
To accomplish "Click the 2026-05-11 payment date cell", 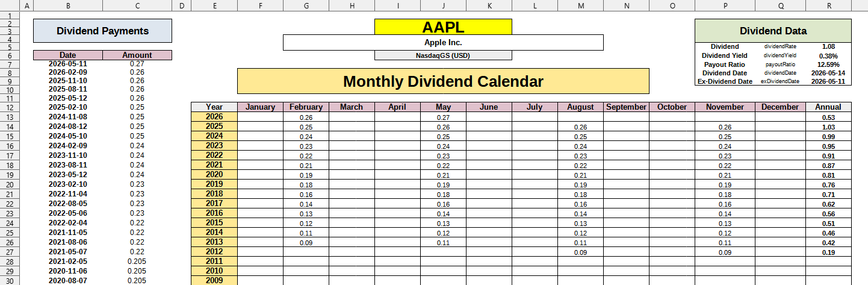I will [x=68, y=64].
